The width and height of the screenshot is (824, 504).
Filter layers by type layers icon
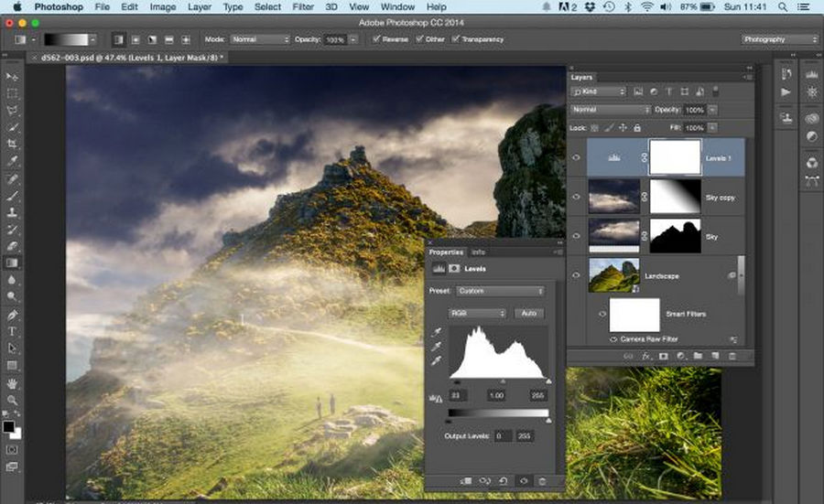point(669,91)
